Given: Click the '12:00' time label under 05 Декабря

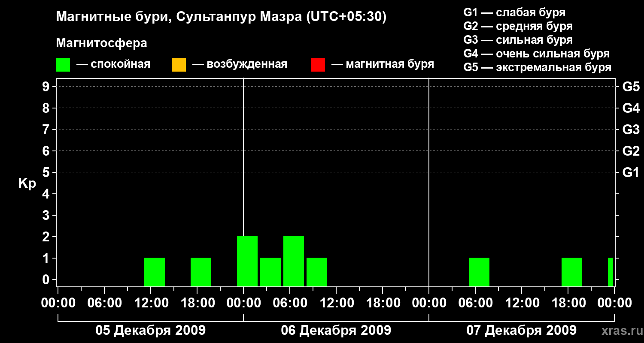Looking at the screenshot, I should click(x=151, y=303).
